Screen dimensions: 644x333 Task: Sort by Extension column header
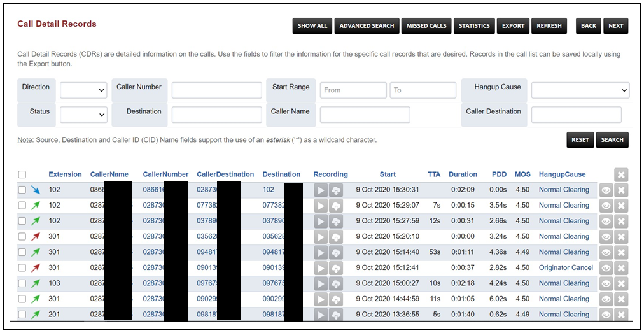click(x=66, y=174)
